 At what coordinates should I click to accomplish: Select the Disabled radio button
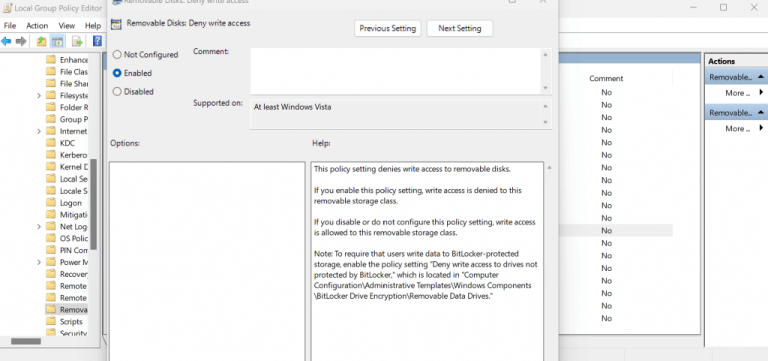(117, 92)
